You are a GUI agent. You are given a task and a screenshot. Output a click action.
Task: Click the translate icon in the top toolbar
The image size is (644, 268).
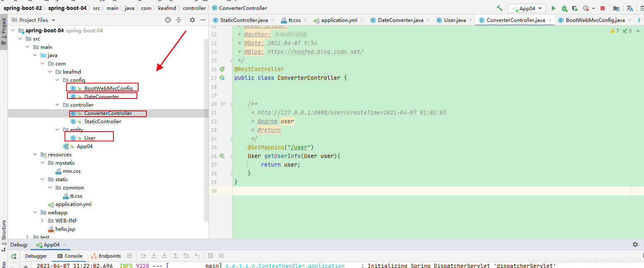pyautogui.click(x=630, y=8)
